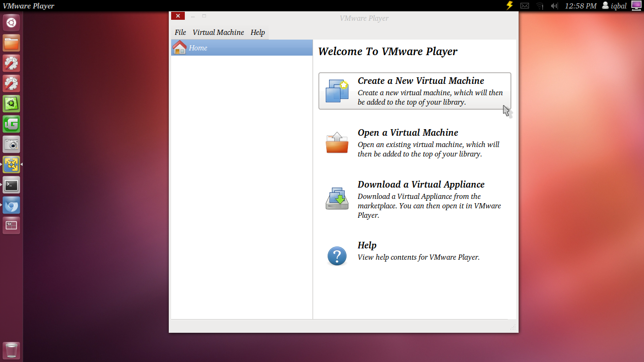
Task: Click the VMware Player launcher icon
Action: [11, 165]
